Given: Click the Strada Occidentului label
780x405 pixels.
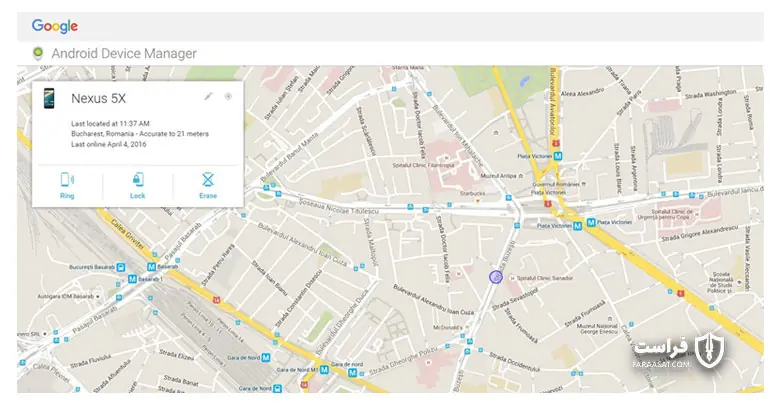Looking at the screenshot, I should coord(514,362).
